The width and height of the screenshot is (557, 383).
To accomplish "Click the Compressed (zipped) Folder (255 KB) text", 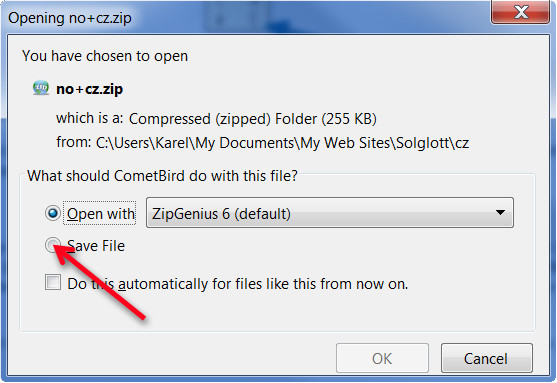I will pyautogui.click(x=253, y=119).
